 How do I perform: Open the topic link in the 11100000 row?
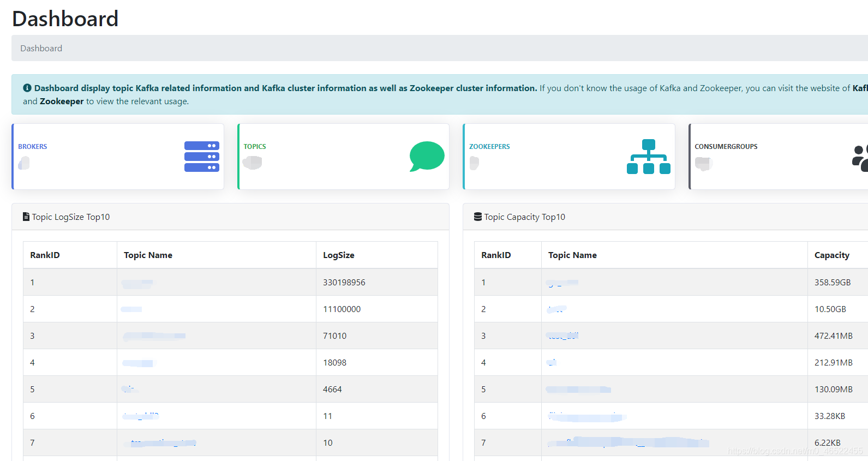pos(131,309)
